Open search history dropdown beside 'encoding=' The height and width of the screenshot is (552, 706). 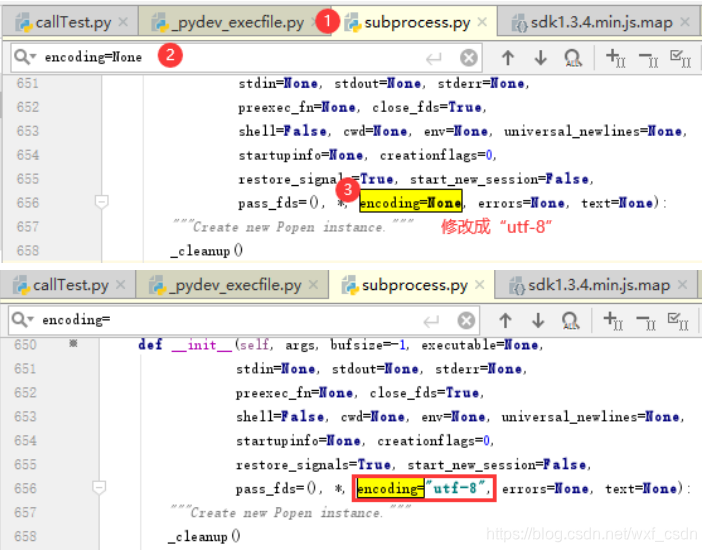(x=23, y=320)
